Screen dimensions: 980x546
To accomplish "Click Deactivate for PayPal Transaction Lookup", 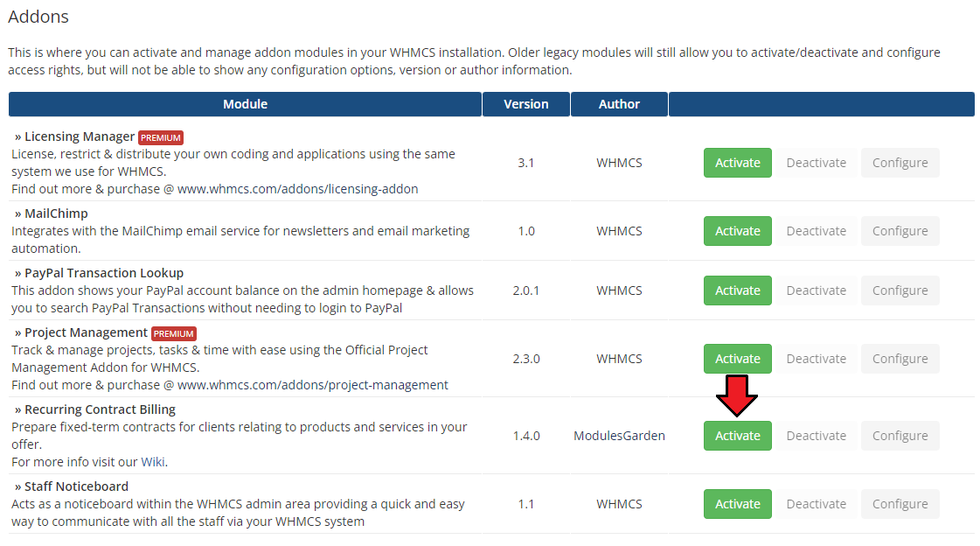I will coord(817,290).
